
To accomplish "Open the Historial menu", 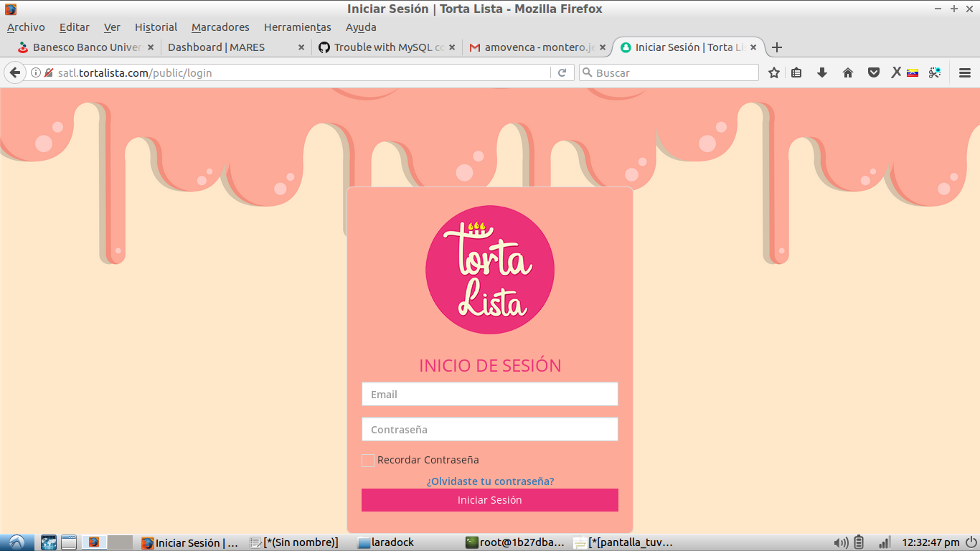I will 156,27.
